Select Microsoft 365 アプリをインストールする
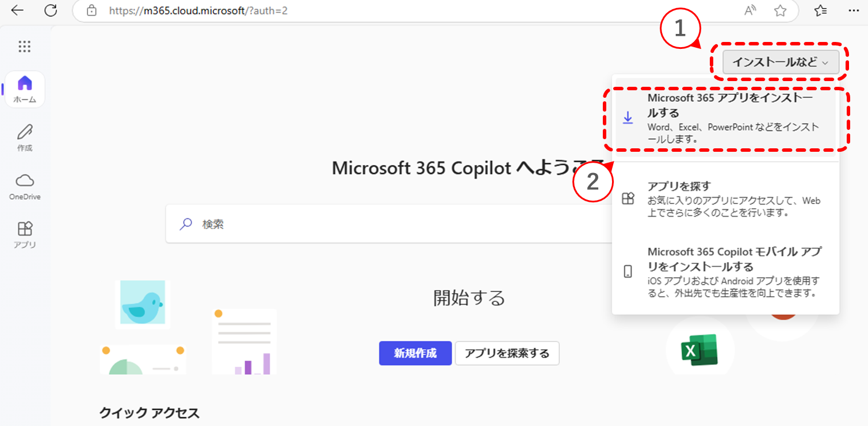 pos(725,118)
